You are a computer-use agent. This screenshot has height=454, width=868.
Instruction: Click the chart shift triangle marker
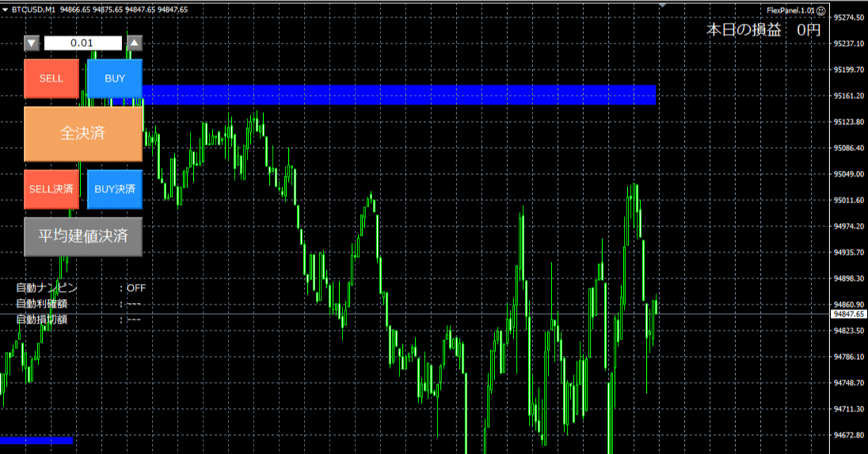(x=663, y=5)
